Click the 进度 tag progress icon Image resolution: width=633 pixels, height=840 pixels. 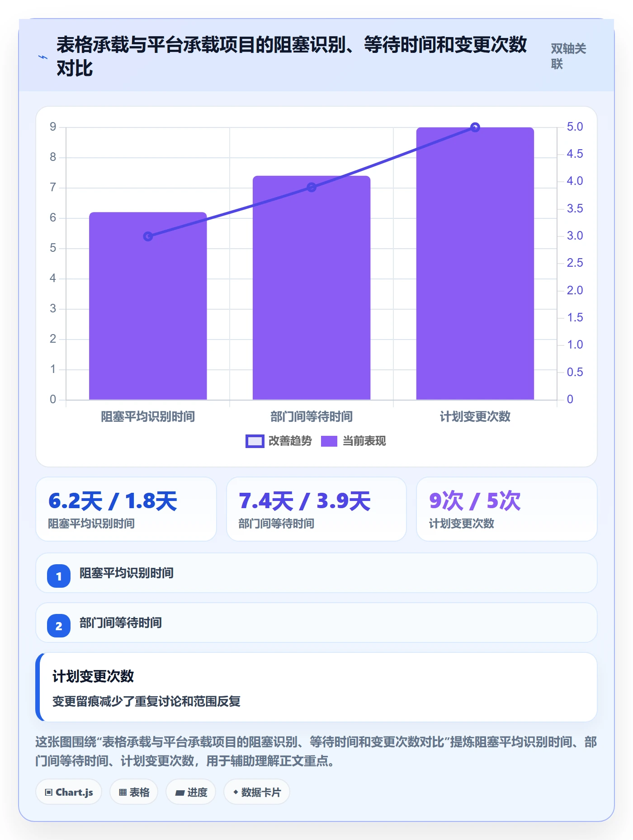tap(180, 793)
